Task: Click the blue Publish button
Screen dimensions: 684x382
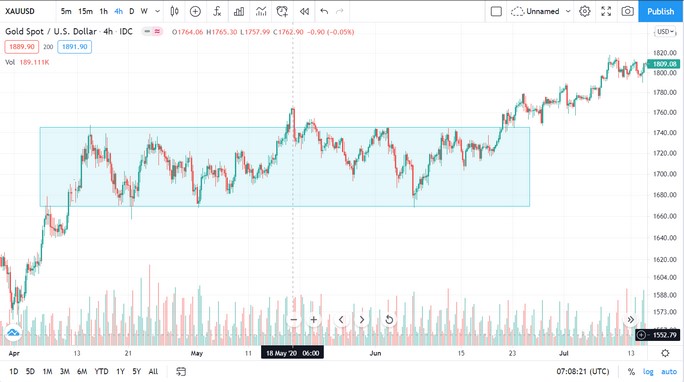Action: point(660,11)
